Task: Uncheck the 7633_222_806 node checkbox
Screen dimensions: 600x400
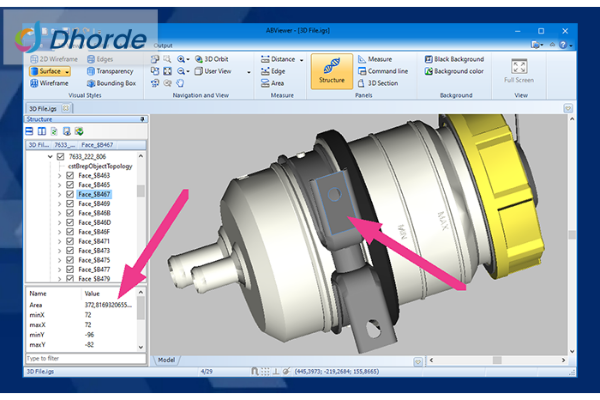Action: (61, 157)
